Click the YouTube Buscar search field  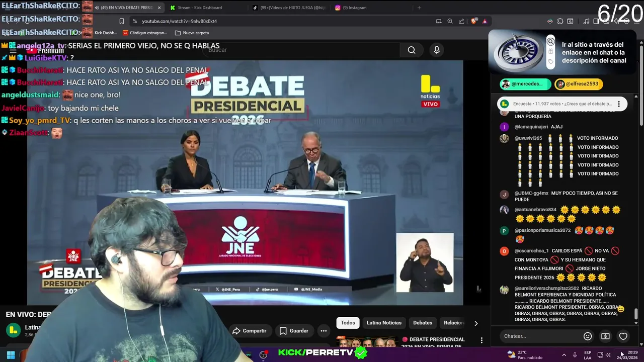[x=302, y=50]
